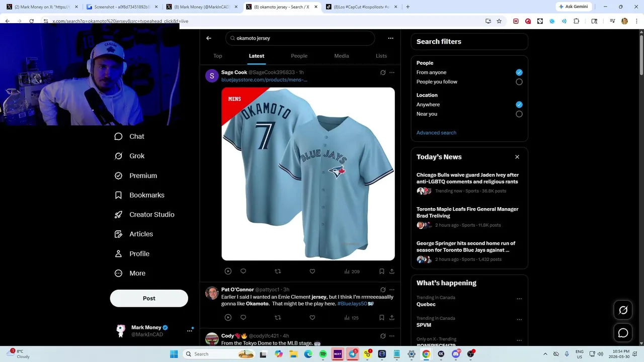This screenshot has height=362, width=644.
Task: Open options for SPVM trending topic
Action: [519, 319]
